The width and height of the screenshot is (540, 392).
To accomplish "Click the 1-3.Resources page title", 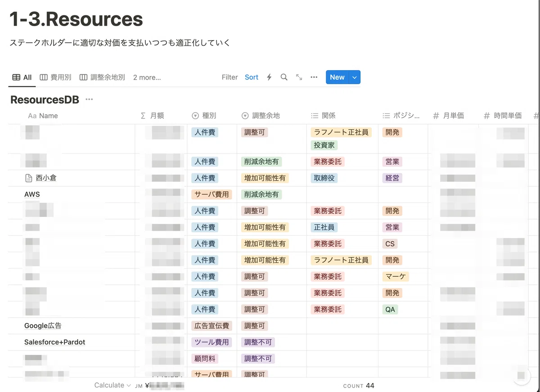I will 76,19.
